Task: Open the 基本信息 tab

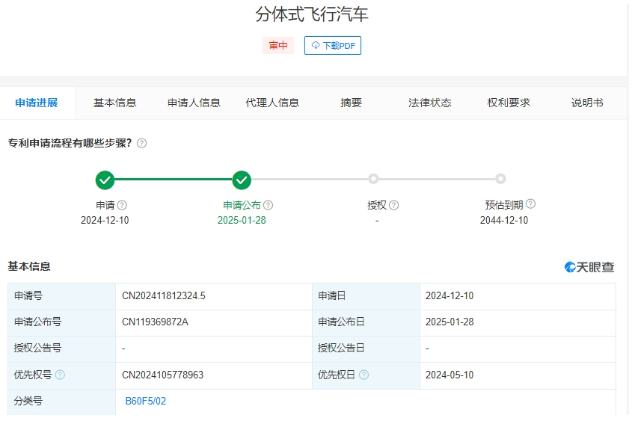Action: pos(114,103)
